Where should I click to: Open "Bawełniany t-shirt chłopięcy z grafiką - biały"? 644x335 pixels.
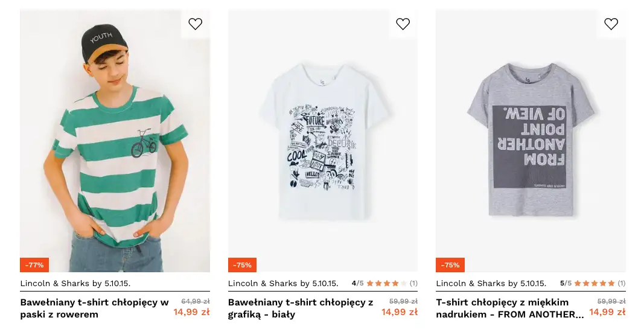pos(301,308)
